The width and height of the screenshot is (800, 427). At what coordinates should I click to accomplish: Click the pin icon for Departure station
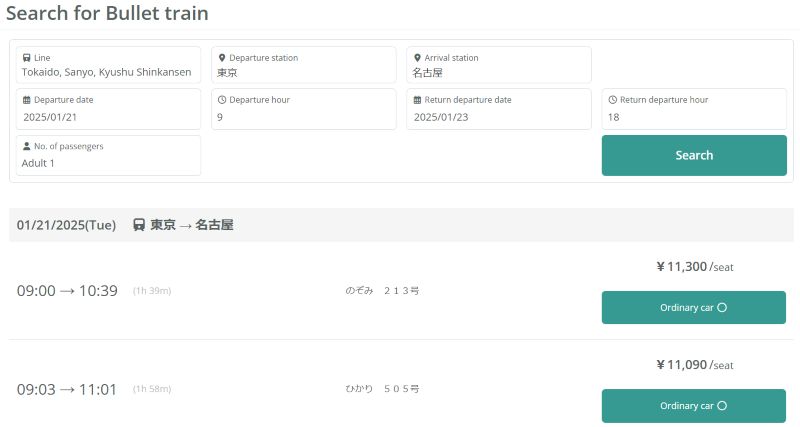coord(222,58)
